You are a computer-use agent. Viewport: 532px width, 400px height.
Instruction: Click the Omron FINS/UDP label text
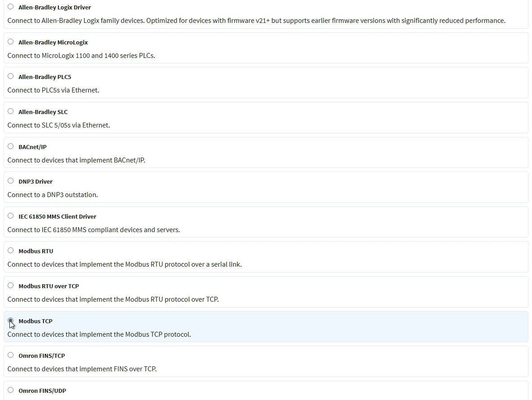coord(43,391)
